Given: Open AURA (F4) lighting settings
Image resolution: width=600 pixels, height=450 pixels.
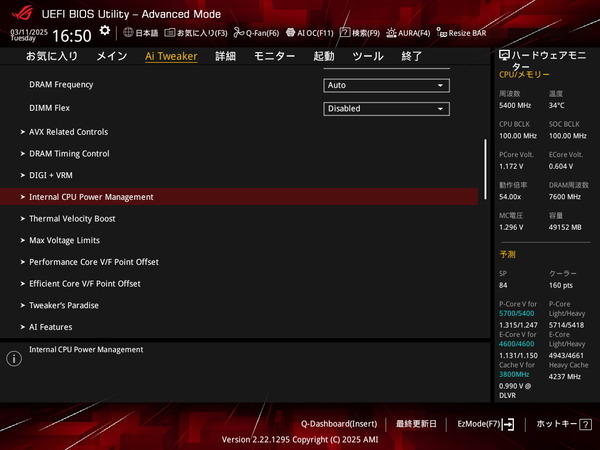Looking at the screenshot, I should (410, 33).
